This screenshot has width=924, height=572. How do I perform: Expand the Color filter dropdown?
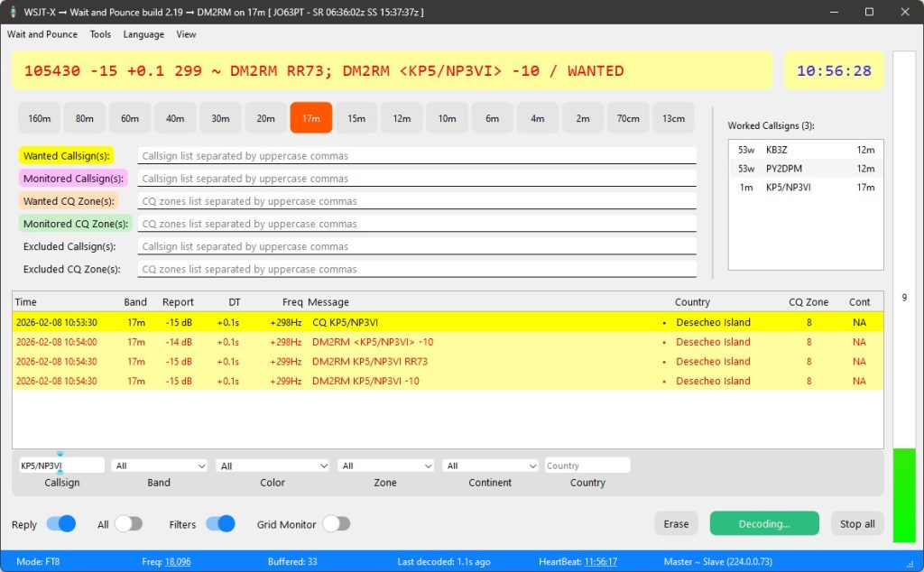click(x=273, y=466)
